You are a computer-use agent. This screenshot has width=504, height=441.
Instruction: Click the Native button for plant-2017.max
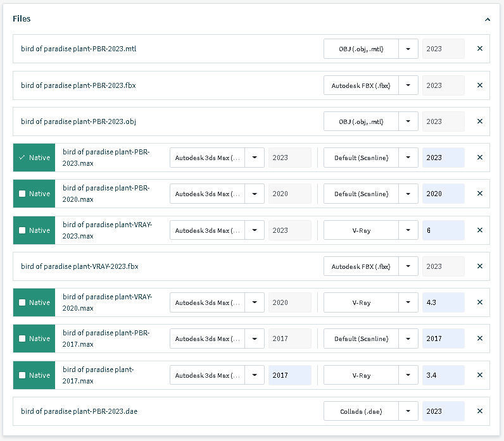coord(34,375)
